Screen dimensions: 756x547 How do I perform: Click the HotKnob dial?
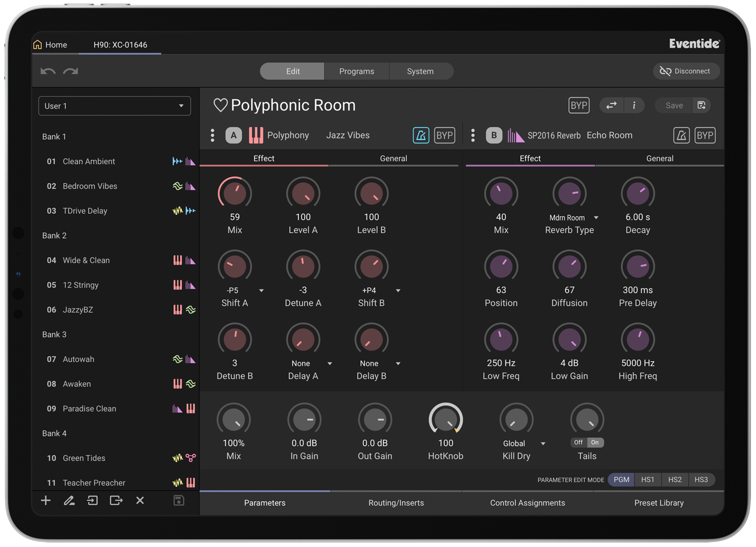pyautogui.click(x=446, y=419)
